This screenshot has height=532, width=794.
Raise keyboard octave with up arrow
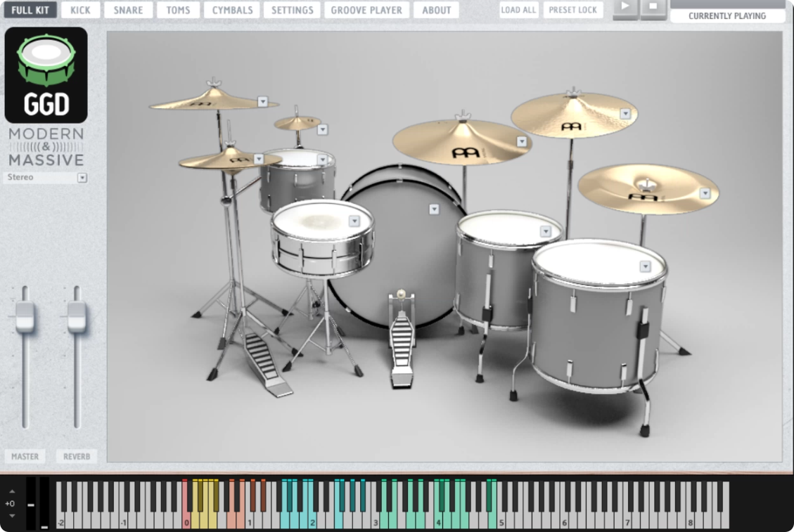tap(12, 491)
